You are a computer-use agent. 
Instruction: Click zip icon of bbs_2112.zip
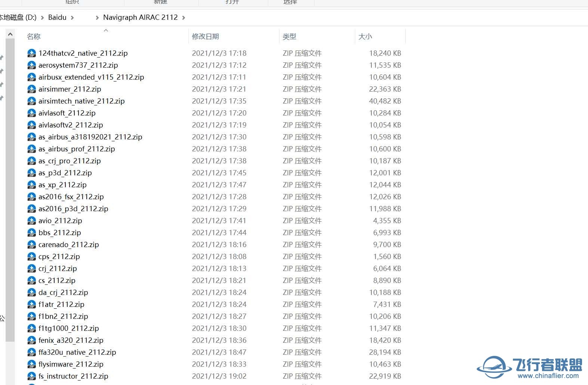32,232
